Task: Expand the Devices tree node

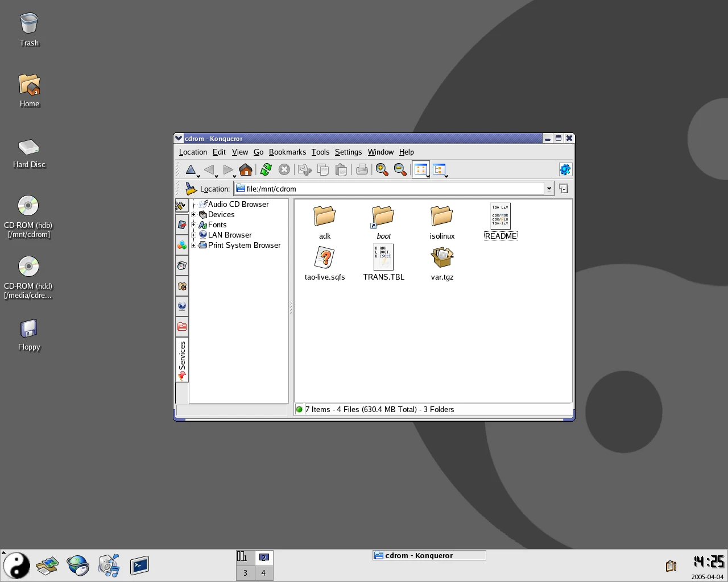Action: 194,215
